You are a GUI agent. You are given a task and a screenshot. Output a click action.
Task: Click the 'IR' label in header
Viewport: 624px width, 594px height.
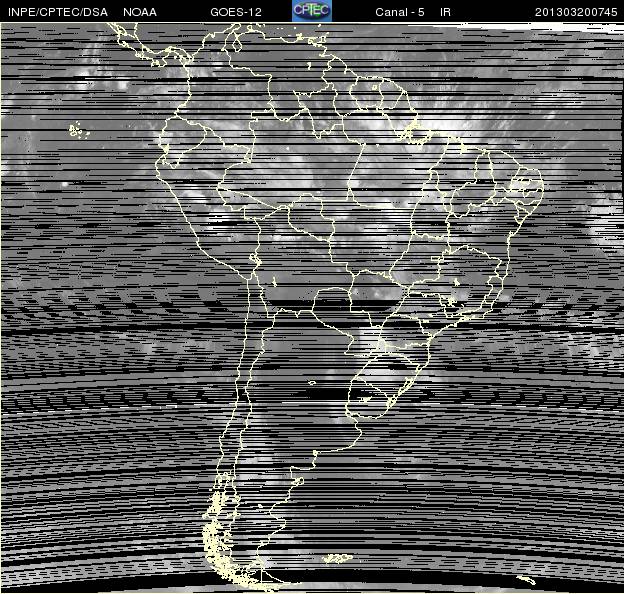pyautogui.click(x=445, y=12)
